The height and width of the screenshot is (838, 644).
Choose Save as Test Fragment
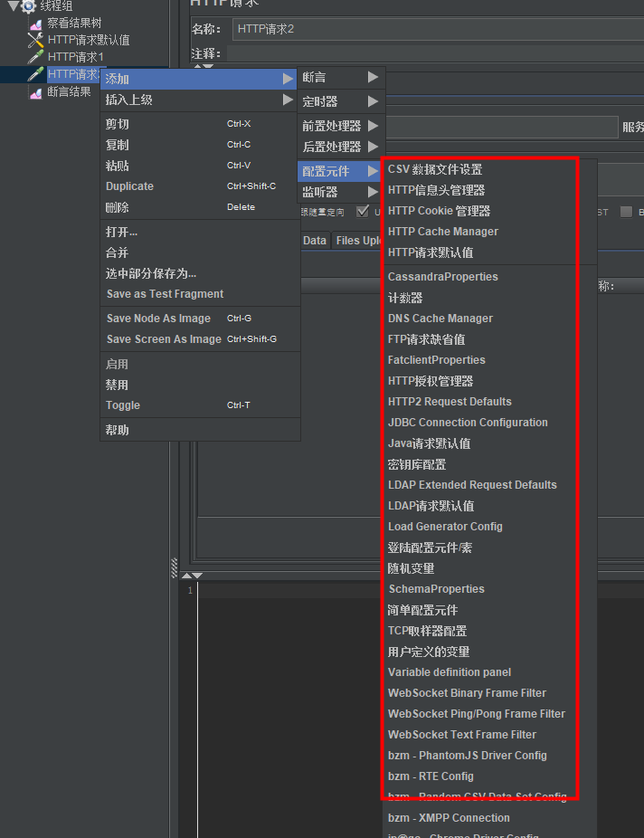(x=200, y=294)
